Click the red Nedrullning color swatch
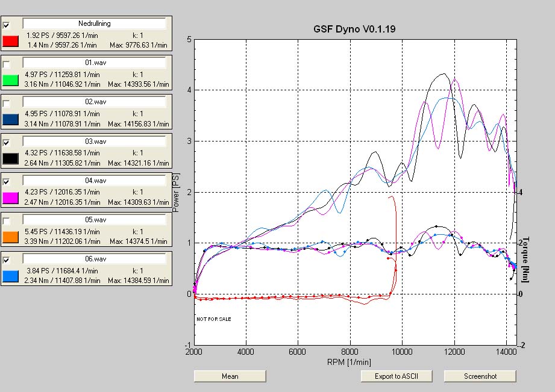The image size is (555, 392). click(11, 41)
